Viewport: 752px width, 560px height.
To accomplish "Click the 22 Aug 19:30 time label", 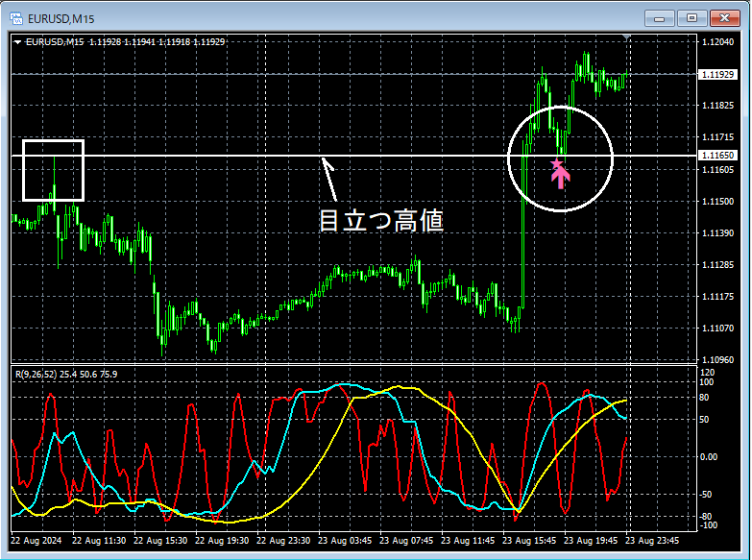I will click(x=222, y=541).
